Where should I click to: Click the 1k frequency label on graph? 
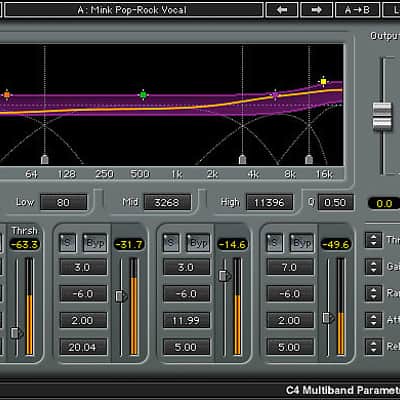pos(177,174)
